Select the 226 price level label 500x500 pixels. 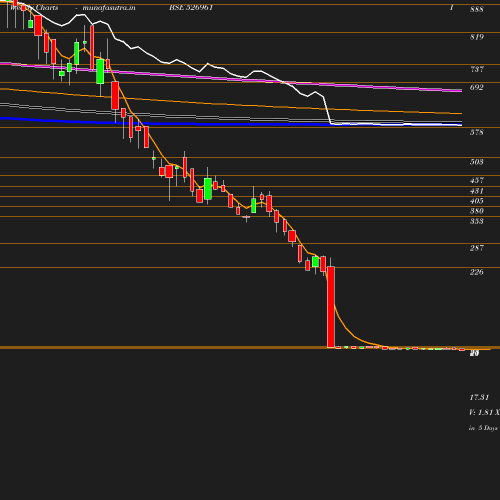point(477,272)
